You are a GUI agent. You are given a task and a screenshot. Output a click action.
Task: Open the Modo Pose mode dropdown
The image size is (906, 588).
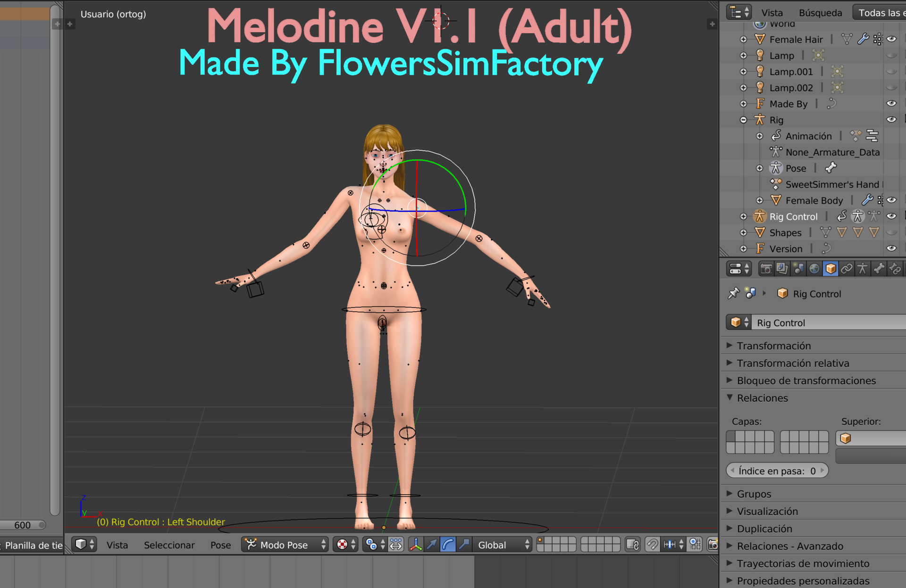tap(285, 545)
